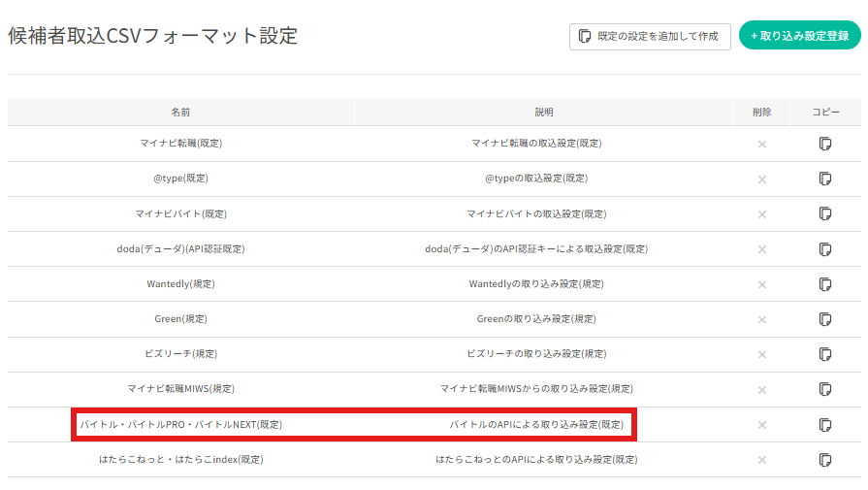Click copy icon for マイナビ転職(既定) row
Viewport: 868px width, 490px height.
pyautogui.click(x=825, y=144)
